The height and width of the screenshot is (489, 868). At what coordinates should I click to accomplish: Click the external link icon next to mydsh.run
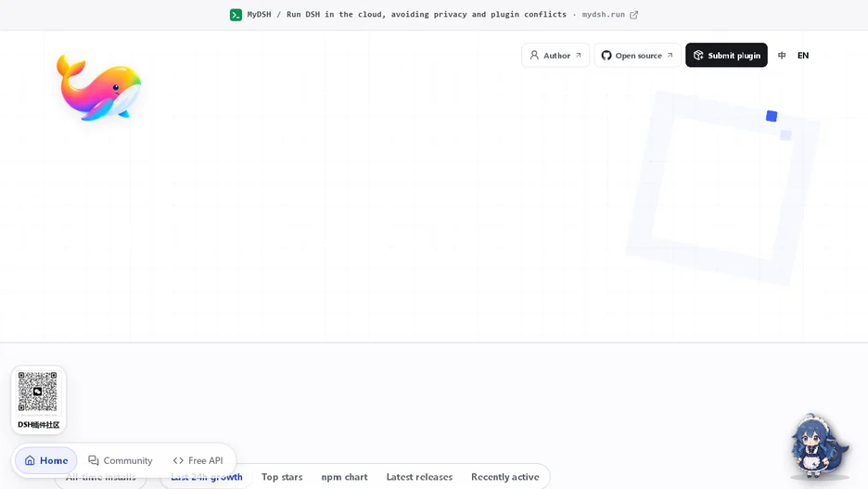(633, 15)
